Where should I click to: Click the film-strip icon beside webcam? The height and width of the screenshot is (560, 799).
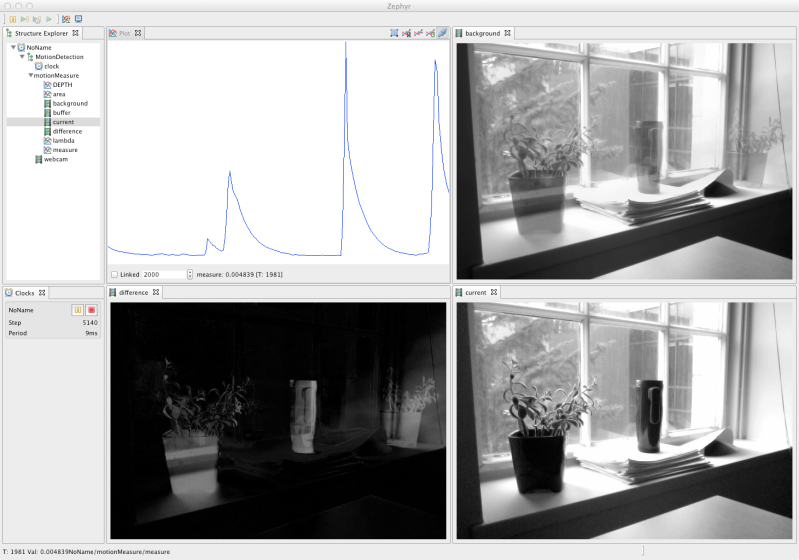pos(38,159)
